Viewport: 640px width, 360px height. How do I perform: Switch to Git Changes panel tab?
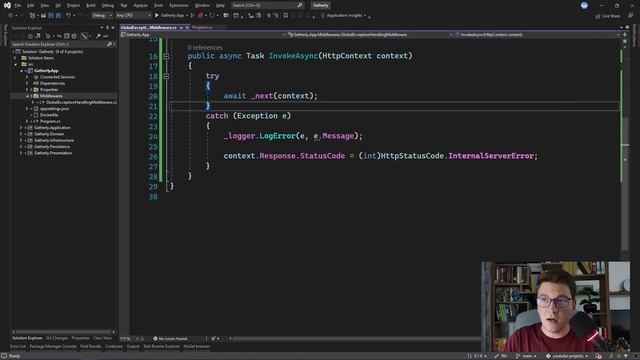(57, 338)
